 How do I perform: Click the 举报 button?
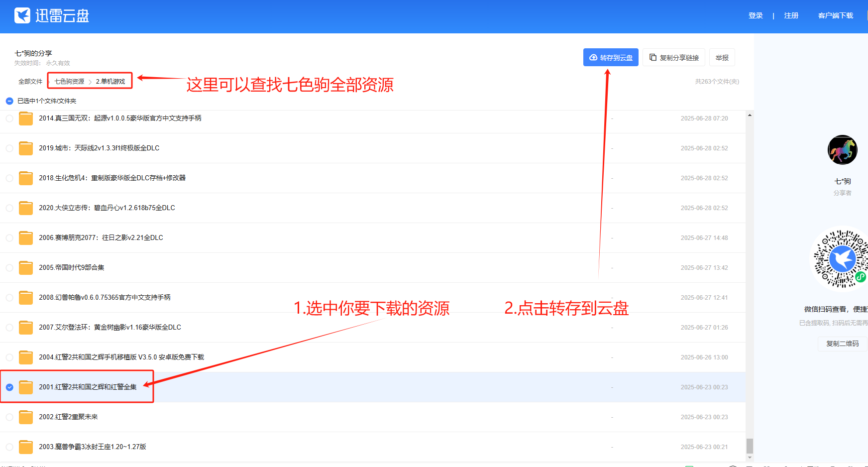(722, 58)
